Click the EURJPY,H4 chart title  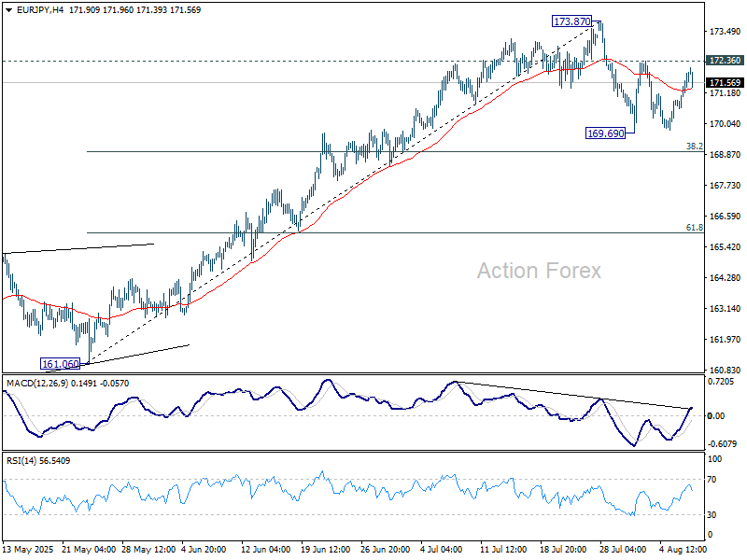click(x=34, y=9)
